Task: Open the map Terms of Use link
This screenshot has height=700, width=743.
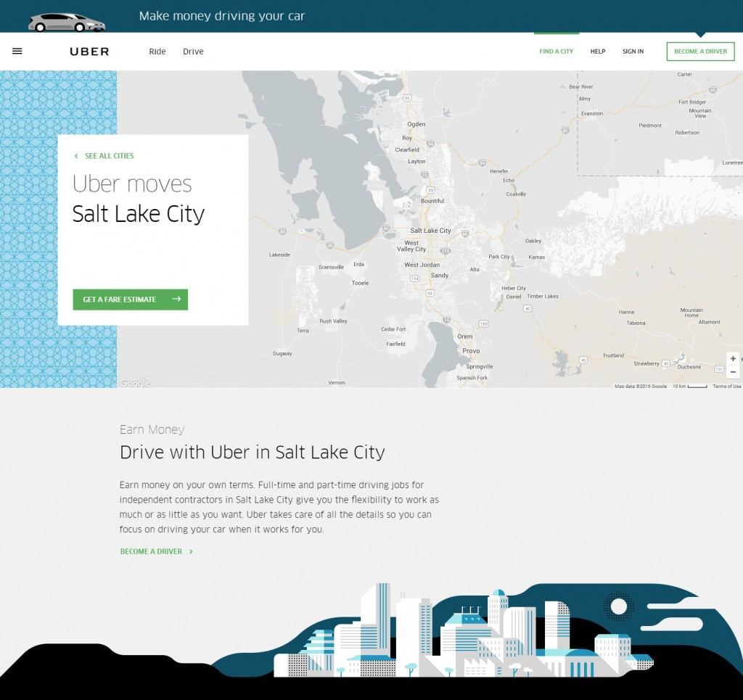Action: coord(727,386)
